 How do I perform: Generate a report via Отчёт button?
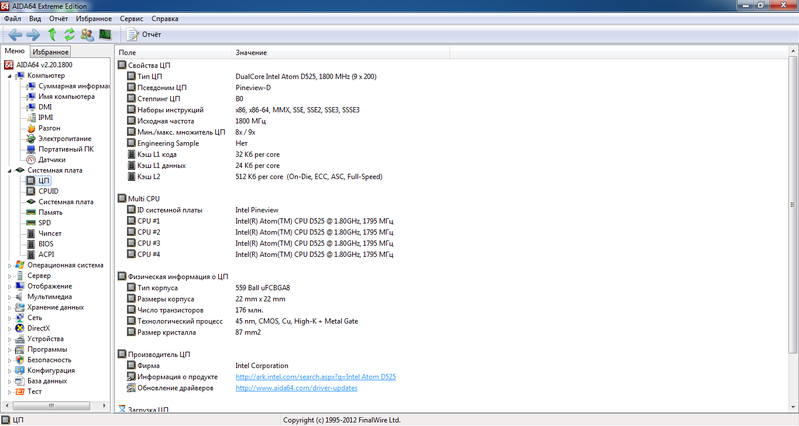144,35
